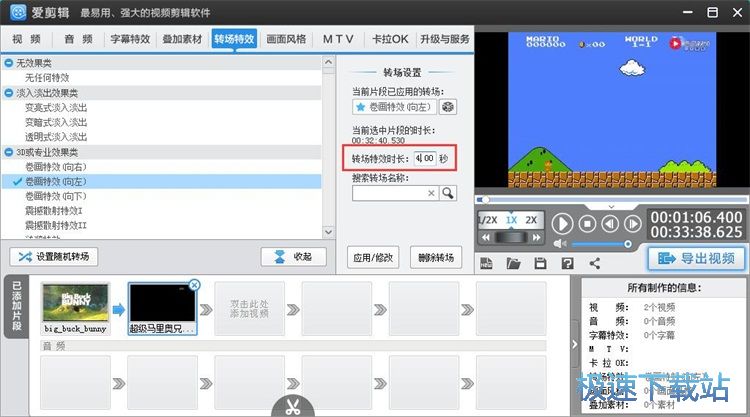Screen dimensions: 750x417
Task: Collapse the info panel side arrow
Action: (574, 344)
